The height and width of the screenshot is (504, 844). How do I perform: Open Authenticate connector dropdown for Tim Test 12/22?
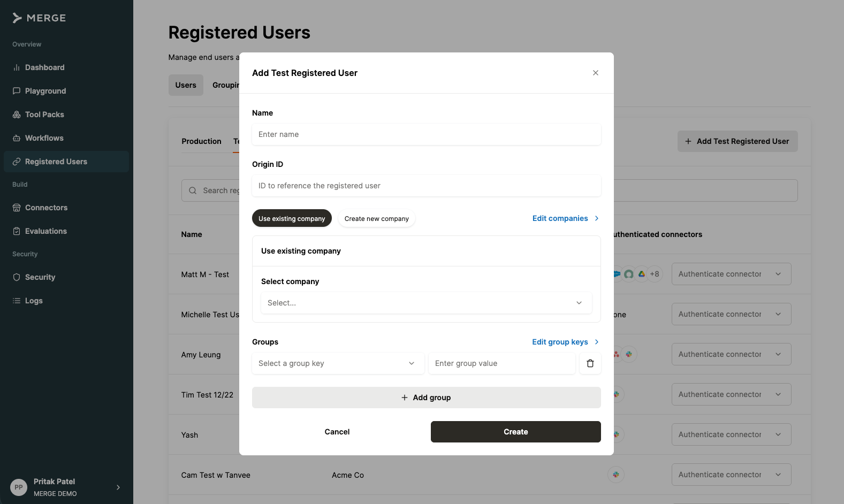click(x=731, y=394)
